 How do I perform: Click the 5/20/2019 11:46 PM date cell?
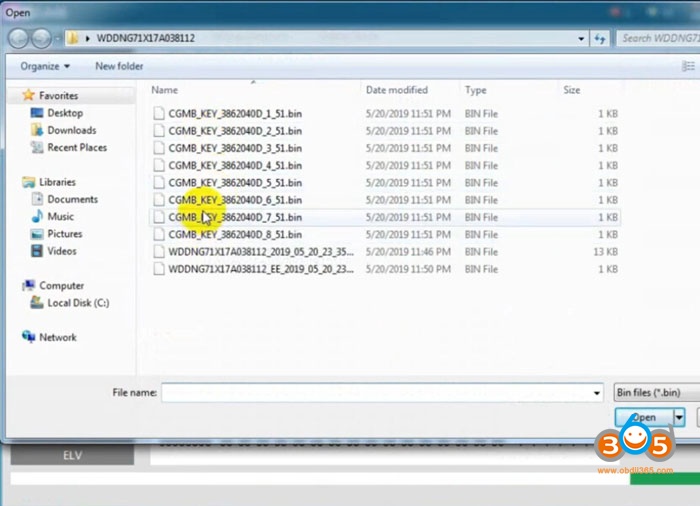point(408,252)
